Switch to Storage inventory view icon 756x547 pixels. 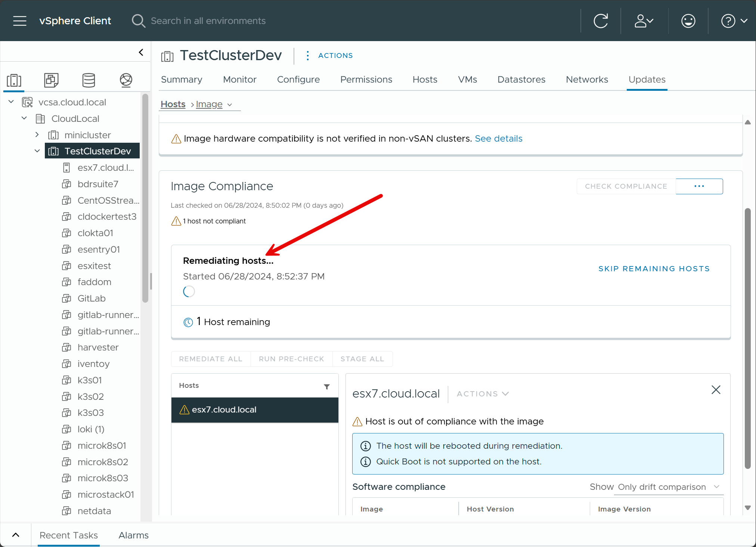(x=89, y=80)
